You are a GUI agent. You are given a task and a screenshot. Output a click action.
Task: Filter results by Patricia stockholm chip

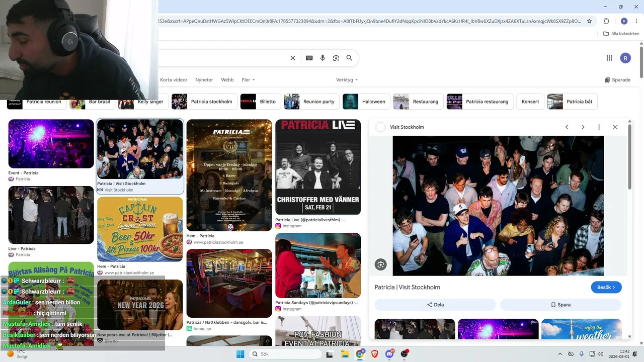[x=204, y=102]
